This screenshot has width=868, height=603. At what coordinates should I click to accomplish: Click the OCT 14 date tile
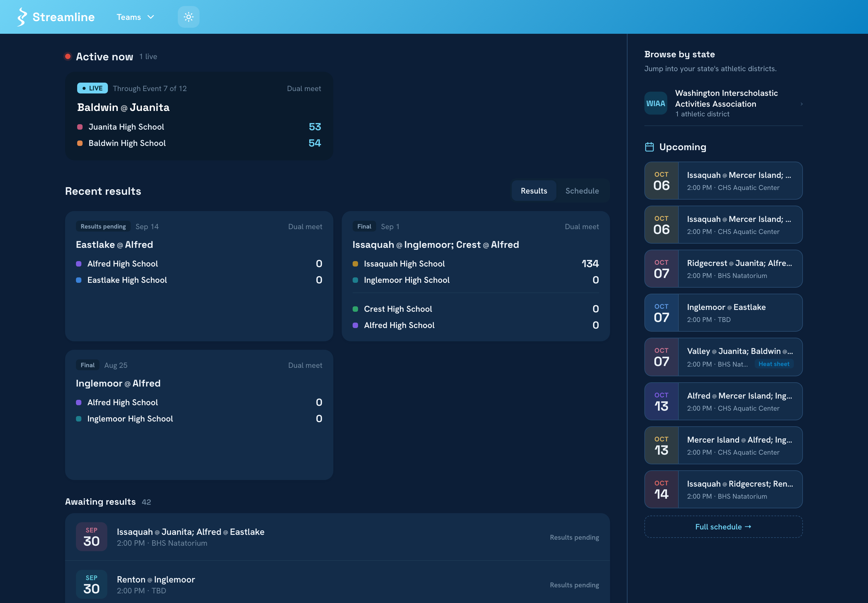pyautogui.click(x=661, y=489)
